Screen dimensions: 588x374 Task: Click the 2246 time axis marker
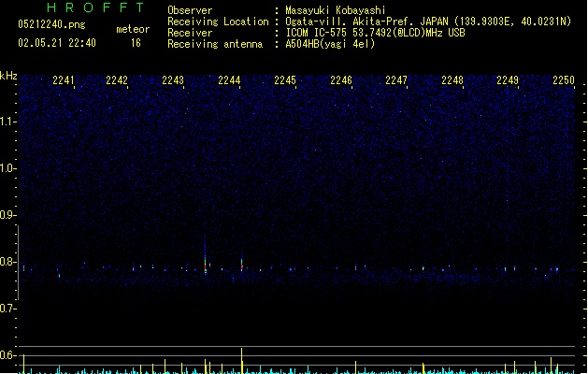pyautogui.click(x=341, y=80)
